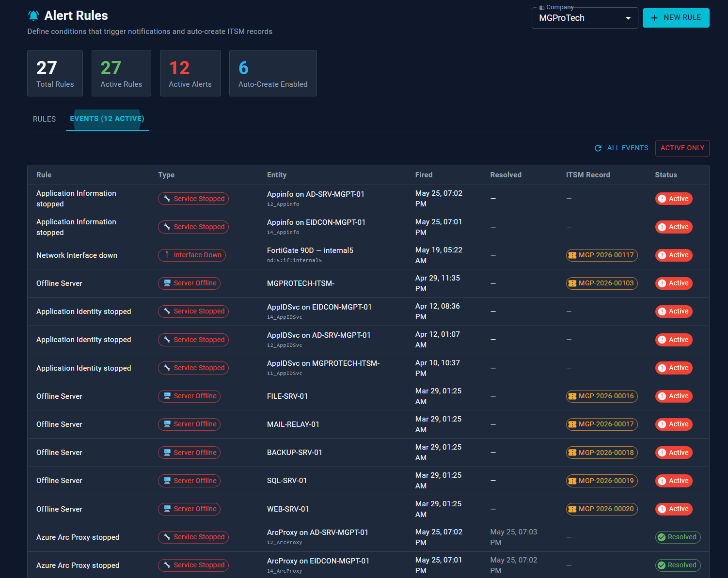Screen dimensions: 728x578
Task: Open the Company MGProTech dropdown
Action: pos(585,18)
